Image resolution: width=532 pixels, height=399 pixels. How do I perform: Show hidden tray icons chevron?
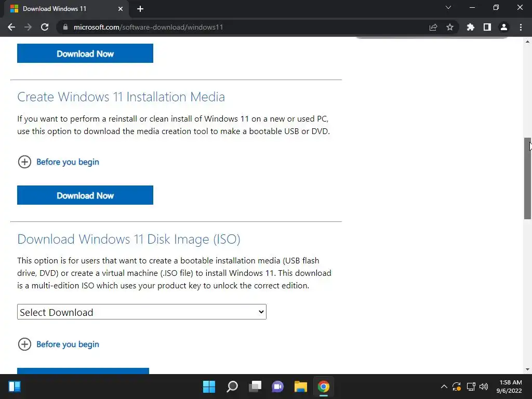[444, 387]
